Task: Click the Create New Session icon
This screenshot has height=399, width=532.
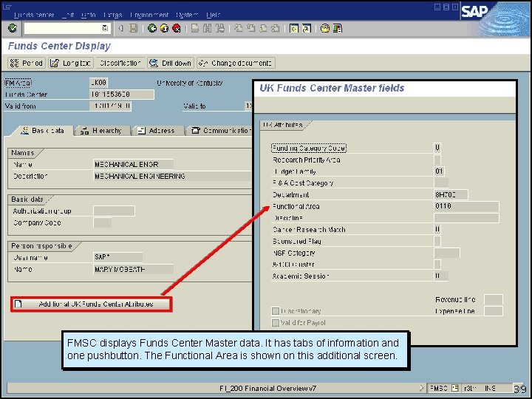Action: [294, 28]
